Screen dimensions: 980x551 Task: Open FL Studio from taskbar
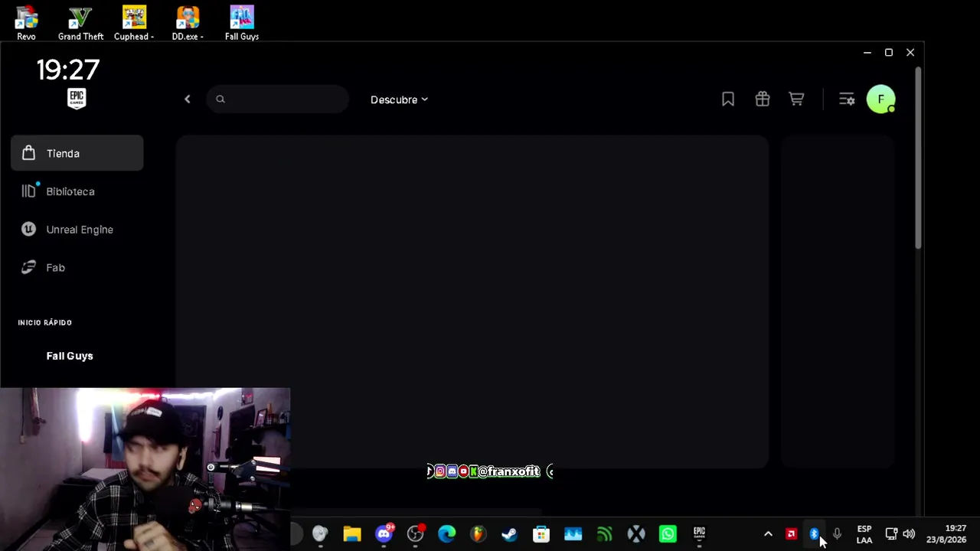[479, 533]
